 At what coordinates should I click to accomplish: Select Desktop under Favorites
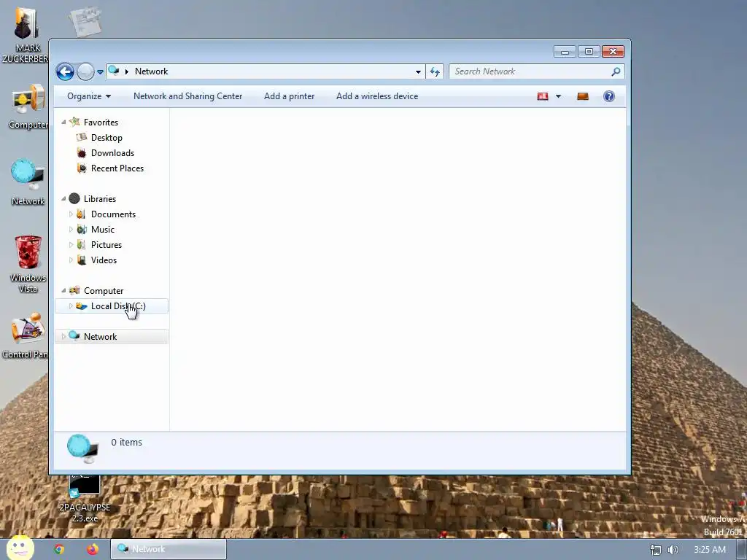point(107,138)
